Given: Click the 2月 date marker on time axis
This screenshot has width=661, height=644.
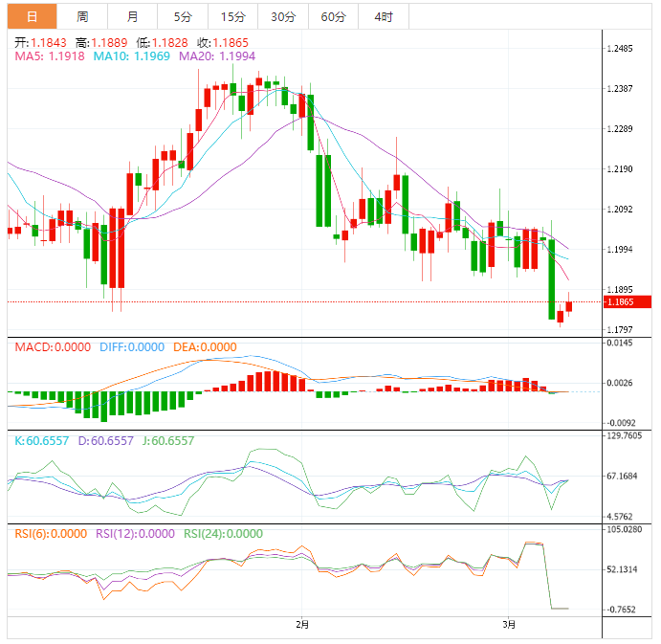Looking at the screenshot, I should 302,625.
